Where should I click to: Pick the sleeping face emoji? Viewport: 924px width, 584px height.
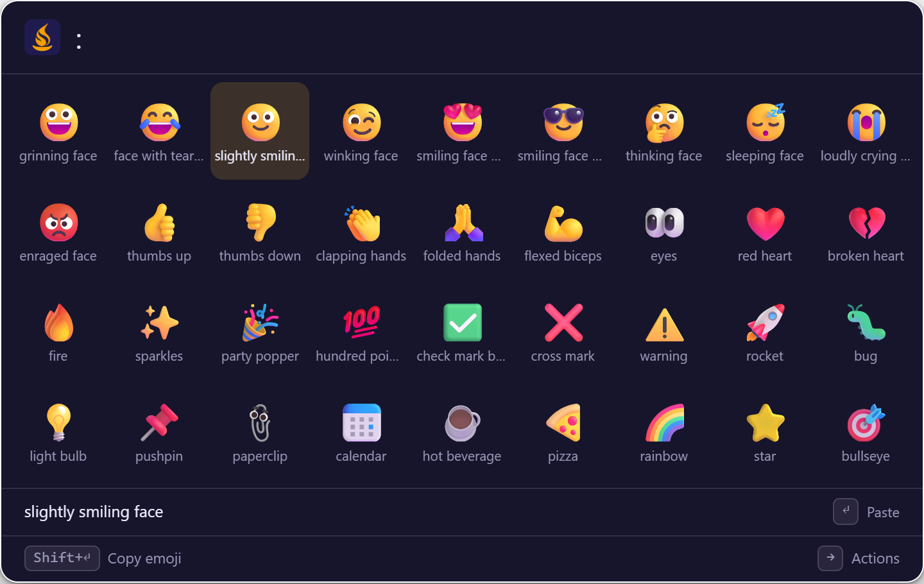765,131
